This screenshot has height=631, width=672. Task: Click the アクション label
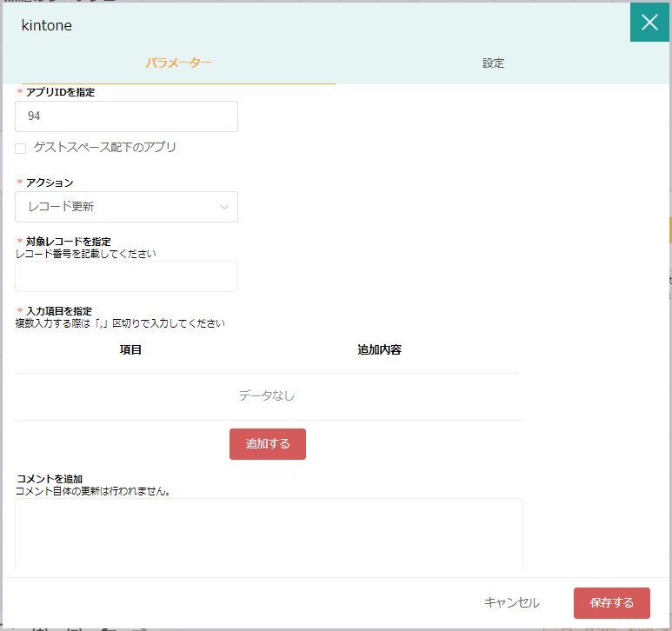pyautogui.click(x=50, y=183)
